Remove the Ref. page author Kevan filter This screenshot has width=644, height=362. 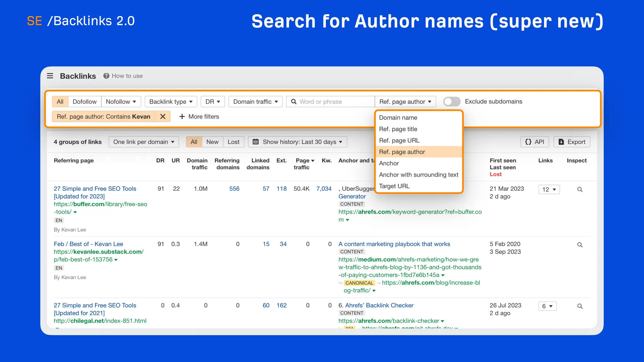[x=163, y=117]
